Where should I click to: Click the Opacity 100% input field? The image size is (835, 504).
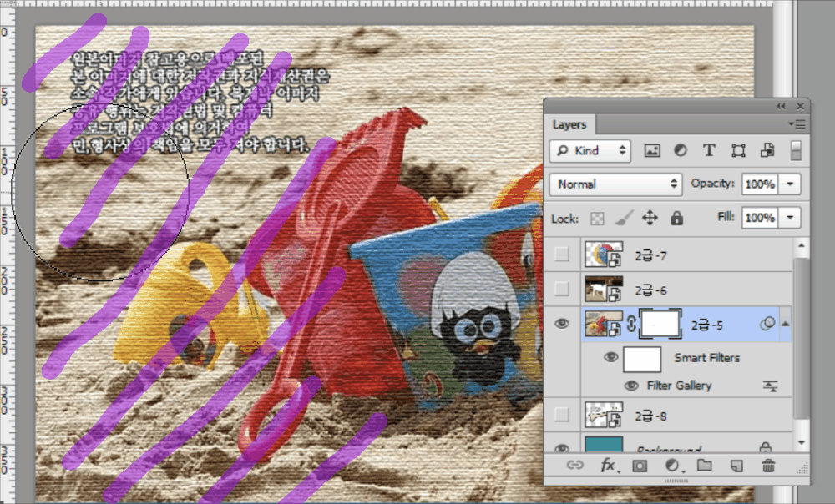(x=760, y=184)
